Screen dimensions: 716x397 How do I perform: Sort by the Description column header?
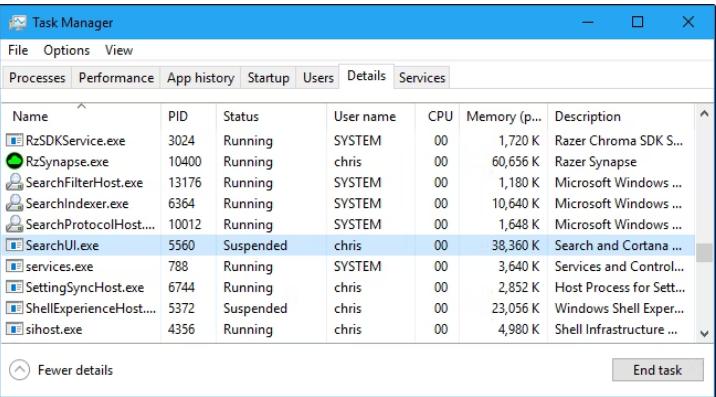coord(621,116)
